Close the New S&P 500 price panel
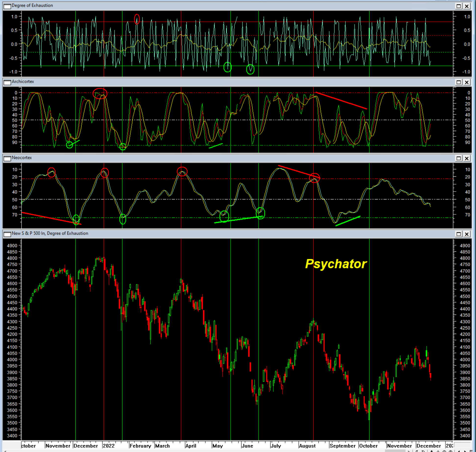The width and height of the screenshot is (476, 452). point(467,234)
